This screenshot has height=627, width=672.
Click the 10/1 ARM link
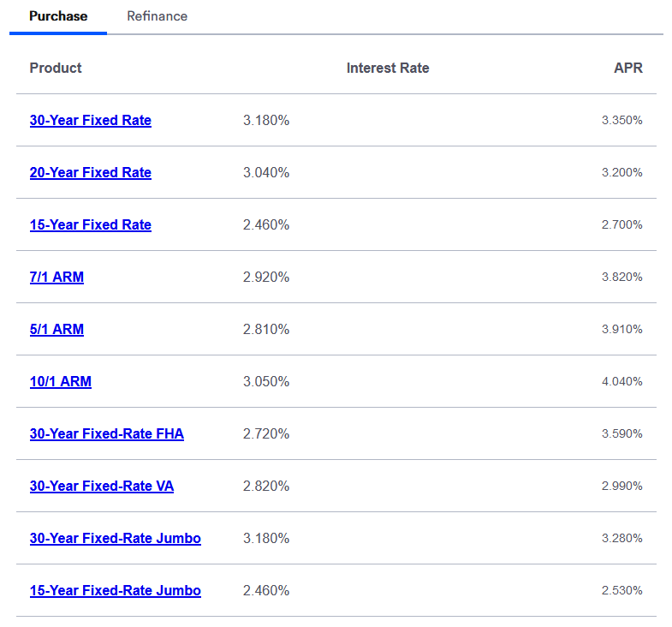[60, 381]
